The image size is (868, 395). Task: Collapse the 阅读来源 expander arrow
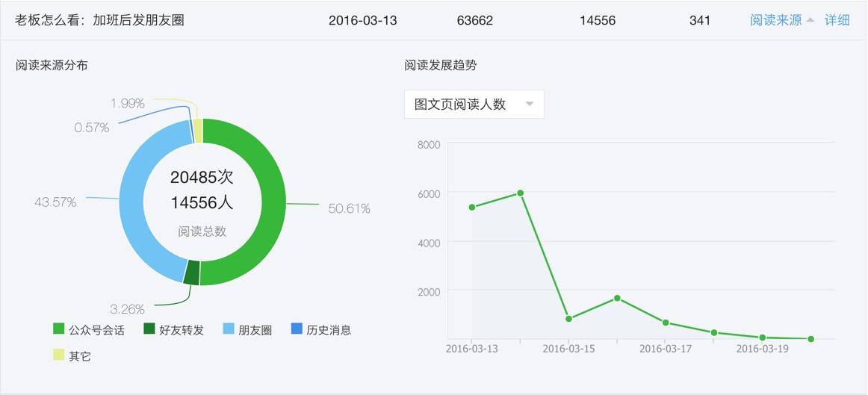point(810,20)
